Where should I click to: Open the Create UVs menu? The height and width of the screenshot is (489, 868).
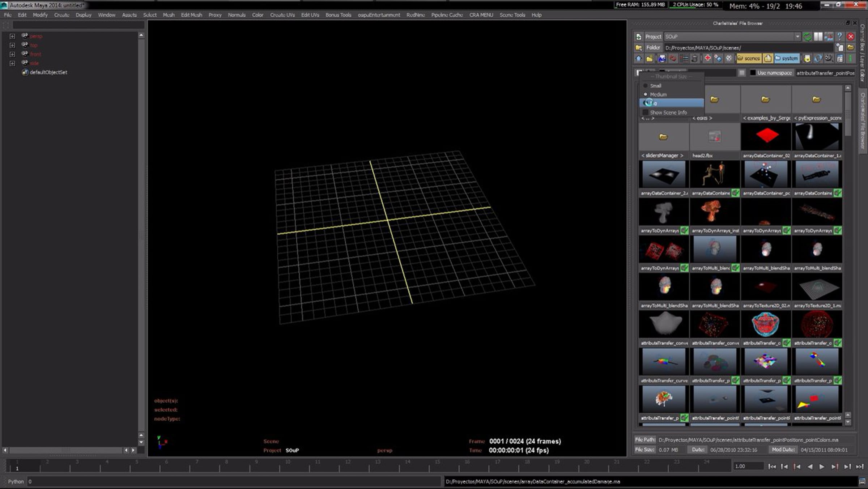coord(282,15)
